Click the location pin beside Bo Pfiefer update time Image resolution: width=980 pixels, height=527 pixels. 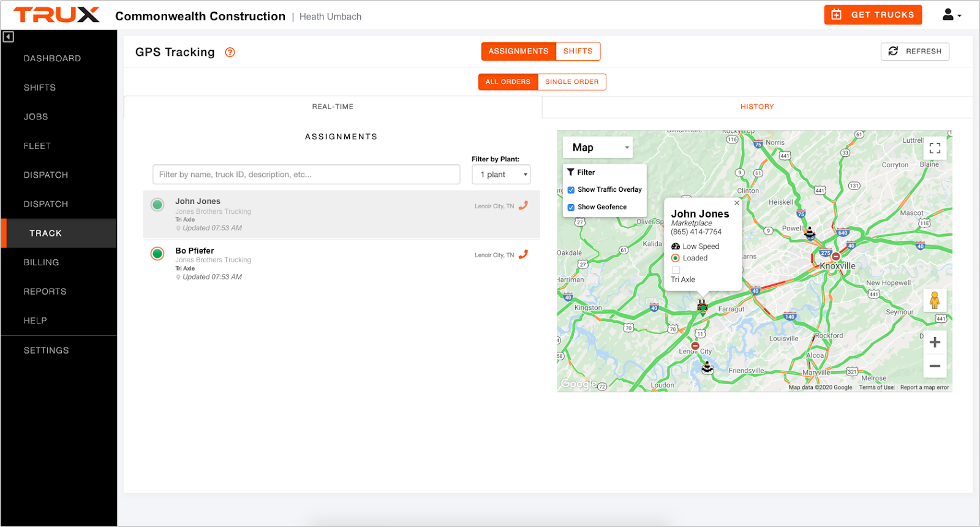178,278
